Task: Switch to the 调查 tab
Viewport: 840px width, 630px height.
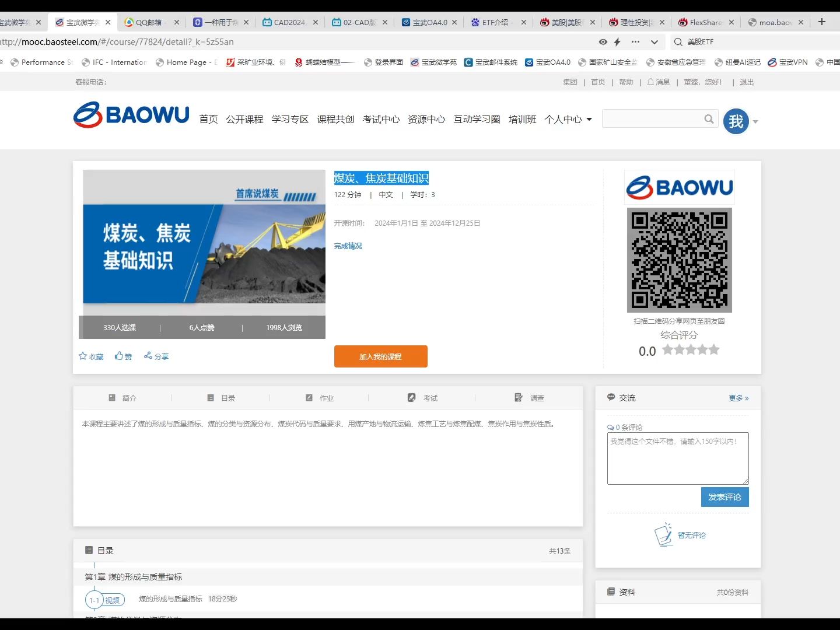Action: coord(529,398)
